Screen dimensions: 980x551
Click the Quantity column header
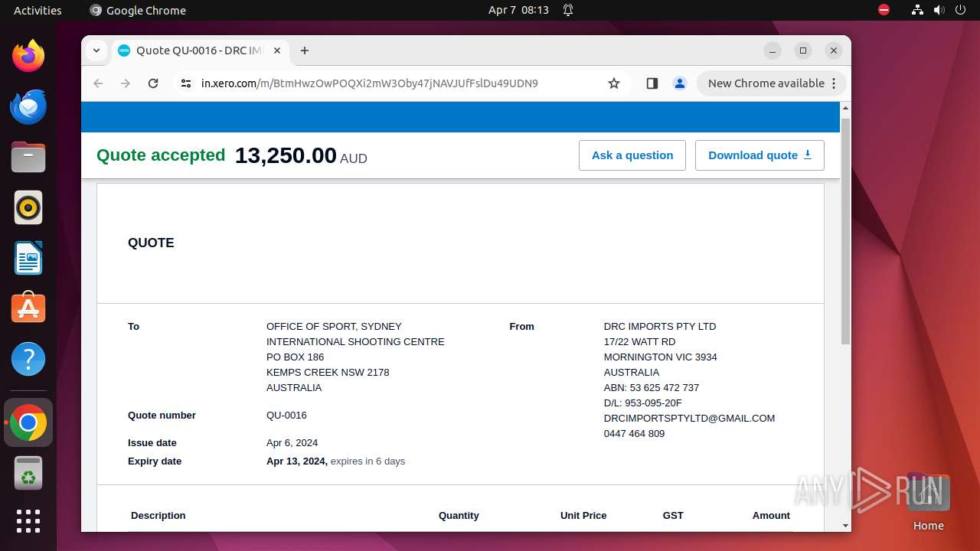(459, 515)
